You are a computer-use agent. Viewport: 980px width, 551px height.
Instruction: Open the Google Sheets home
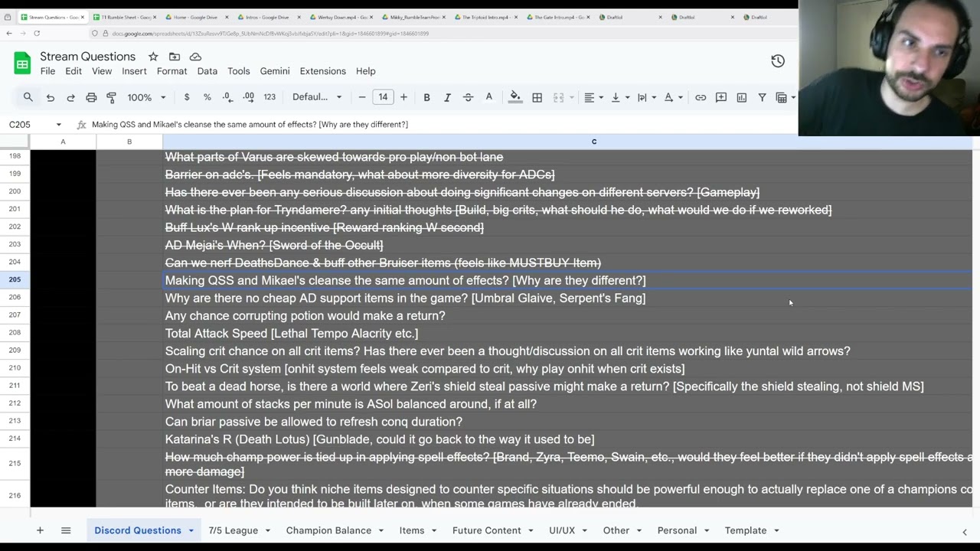(22, 64)
